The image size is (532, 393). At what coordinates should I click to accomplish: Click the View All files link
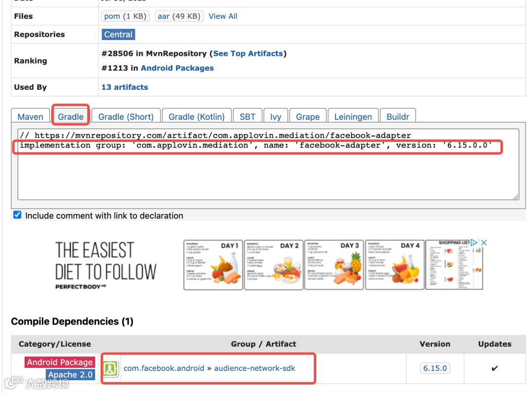pos(223,16)
